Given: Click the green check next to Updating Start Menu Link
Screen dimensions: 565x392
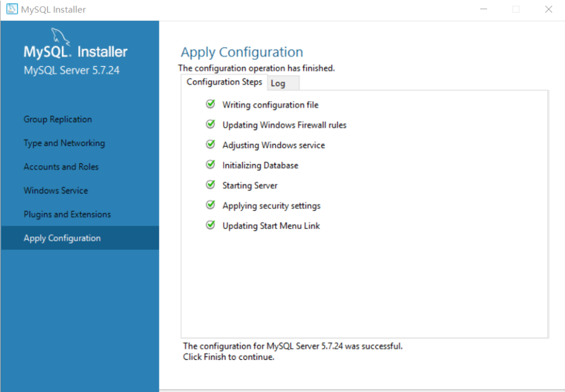Looking at the screenshot, I should pyautogui.click(x=210, y=225).
